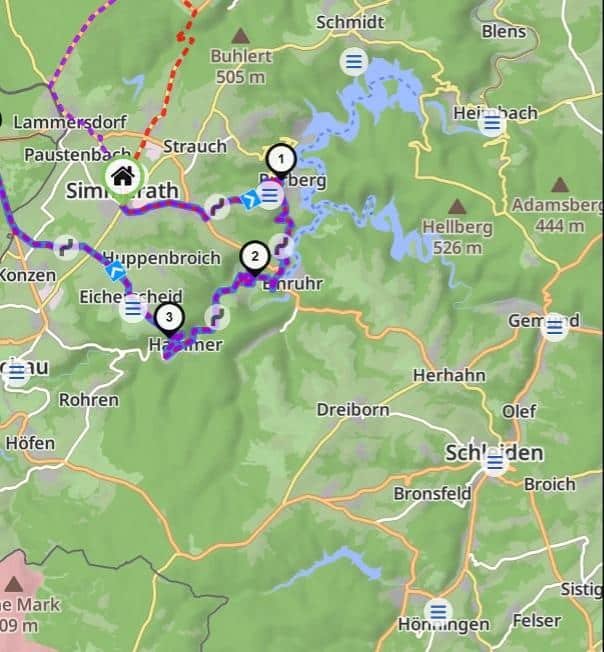
Task: Click the winding path icon north of Konzen
Action: click(67, 247)
